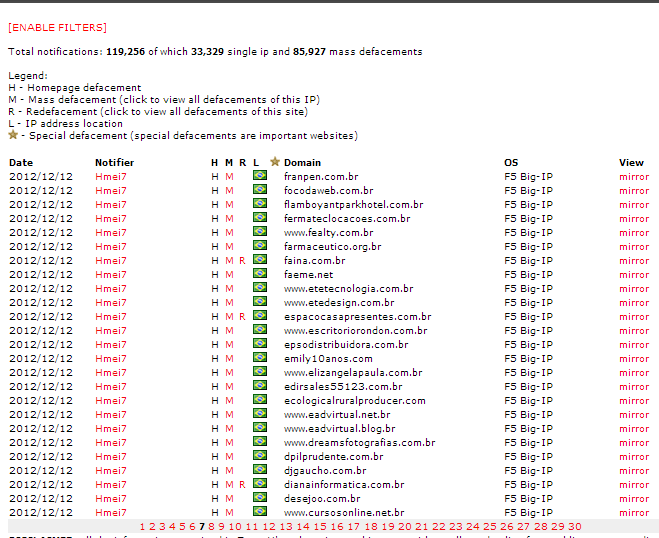This screenshot has width=659, height=538.
Task: Click the total notifications count 119,256
Action: pos(125,52)
